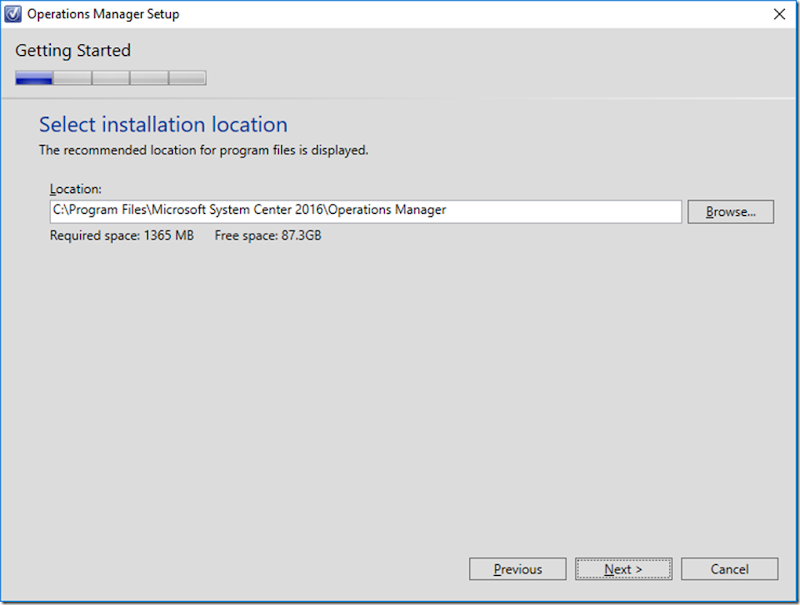The image size is (800, 605).
Task: Close the Operations Manager Setup window
Action: tap(779, 14)
